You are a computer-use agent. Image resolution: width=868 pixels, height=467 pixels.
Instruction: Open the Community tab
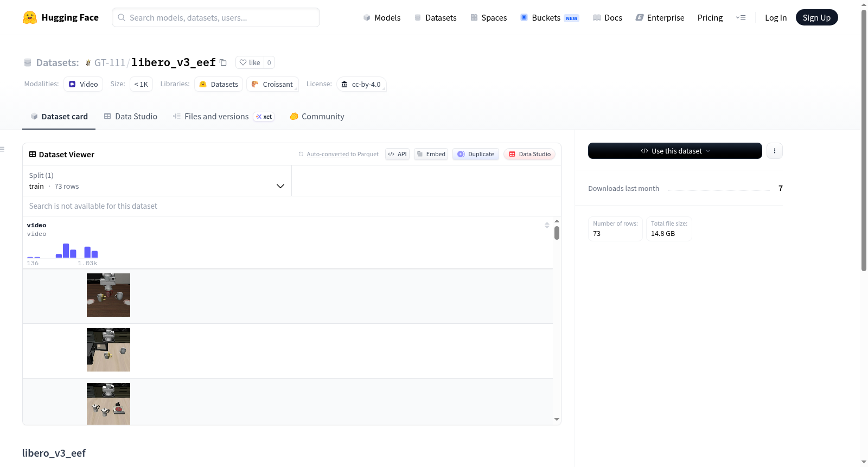click(317, 117)
